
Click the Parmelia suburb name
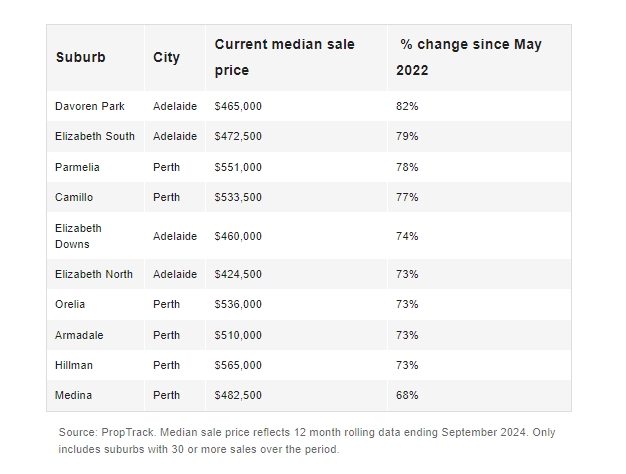coord(77,167)
